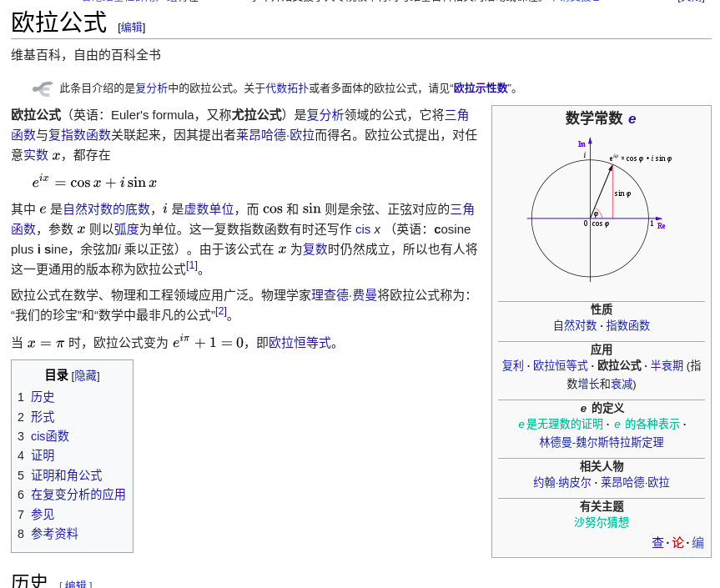Click footnote reference [1]

(192, 265)
